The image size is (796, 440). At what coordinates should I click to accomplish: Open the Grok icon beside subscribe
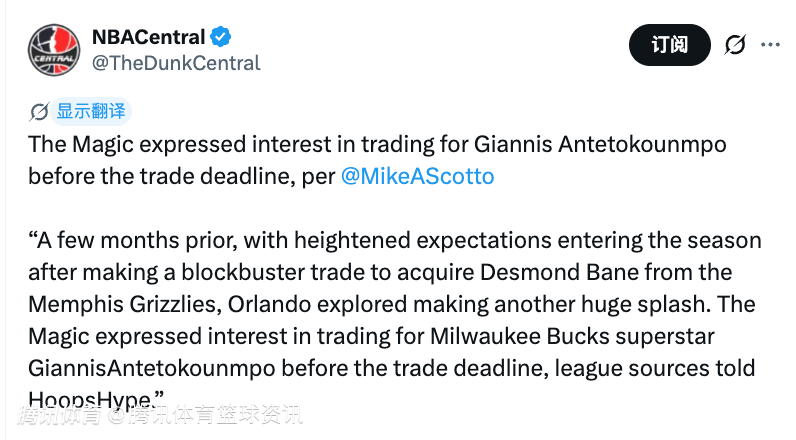(735, 45)
